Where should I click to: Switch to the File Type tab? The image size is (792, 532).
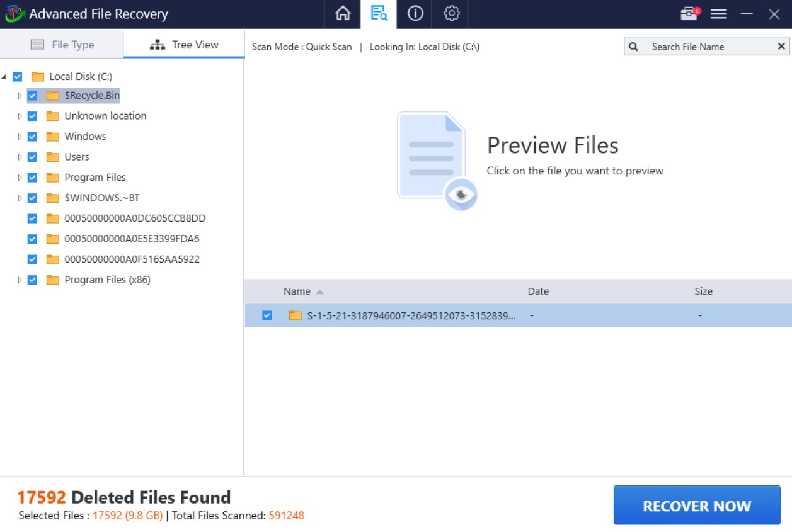pyautogui.click(x=62, y=45)
